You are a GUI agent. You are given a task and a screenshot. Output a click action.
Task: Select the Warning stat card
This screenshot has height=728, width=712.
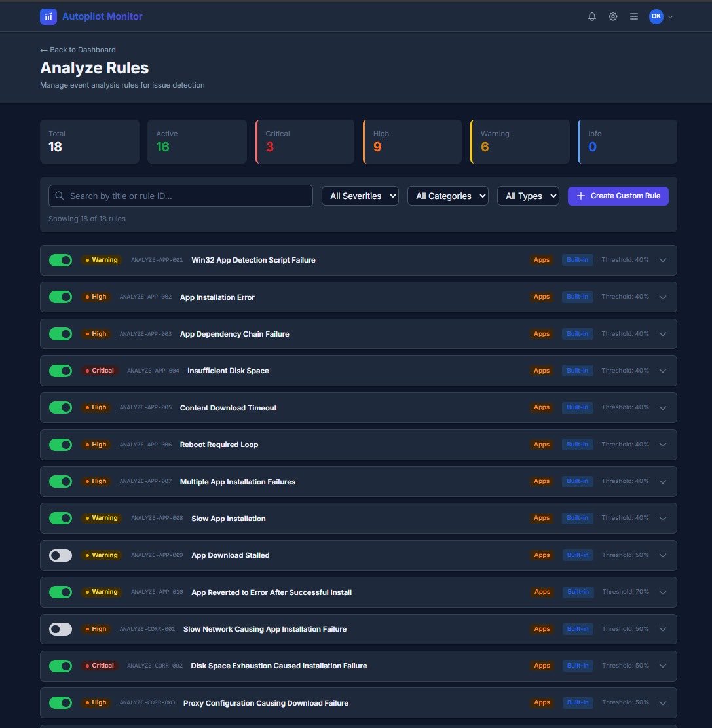[519, 141]
